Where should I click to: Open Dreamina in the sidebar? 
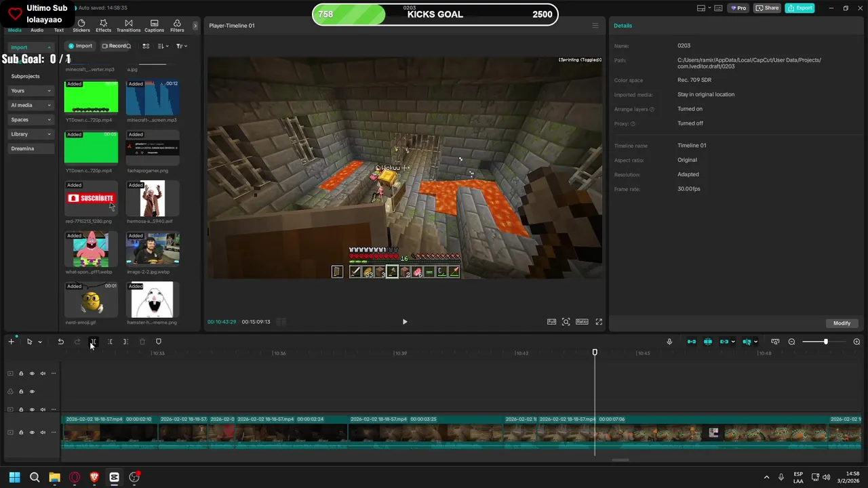tap(31, 148)
